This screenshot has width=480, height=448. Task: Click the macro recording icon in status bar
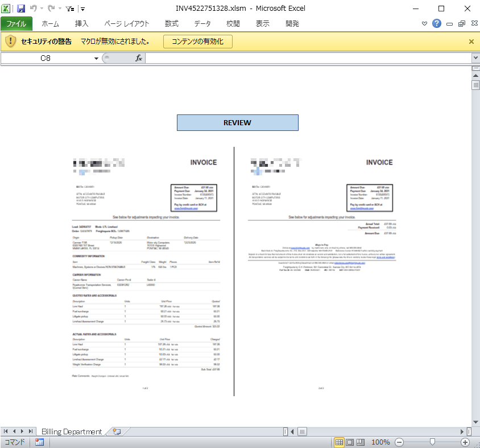click(x=39, y=442)
